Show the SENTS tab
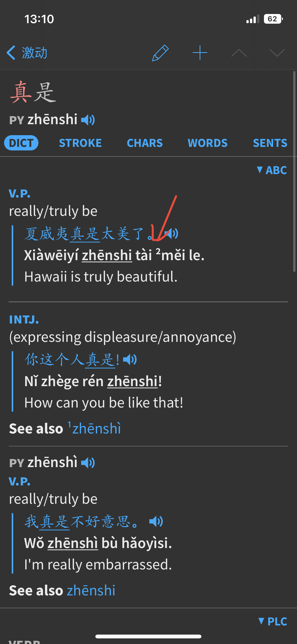The image size is (297, 644). click(270, 143)
